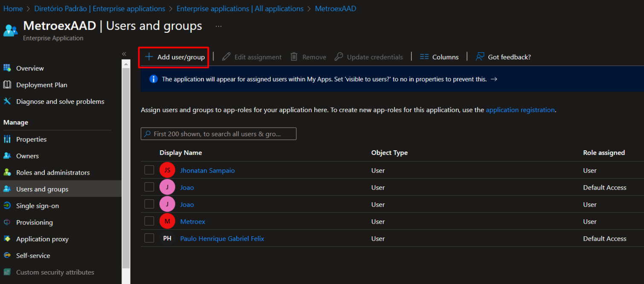
Task: Click the Display Name column header
Action: (181, 152)
